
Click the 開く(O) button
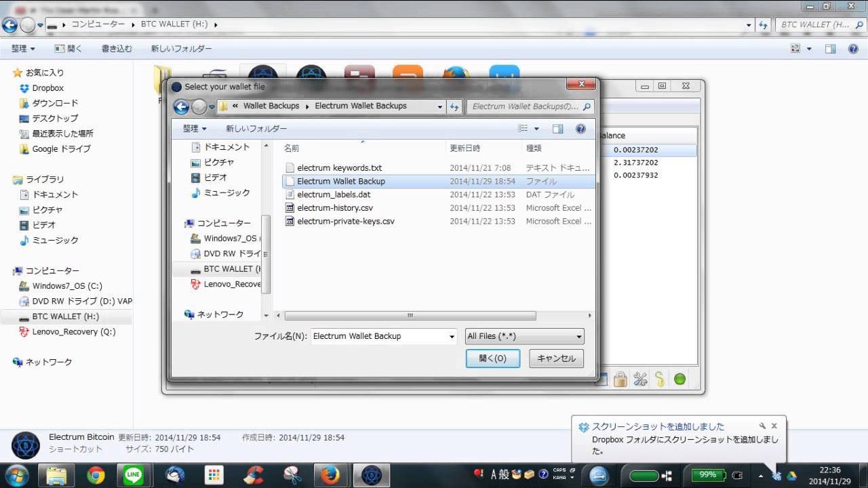[493, 359]
